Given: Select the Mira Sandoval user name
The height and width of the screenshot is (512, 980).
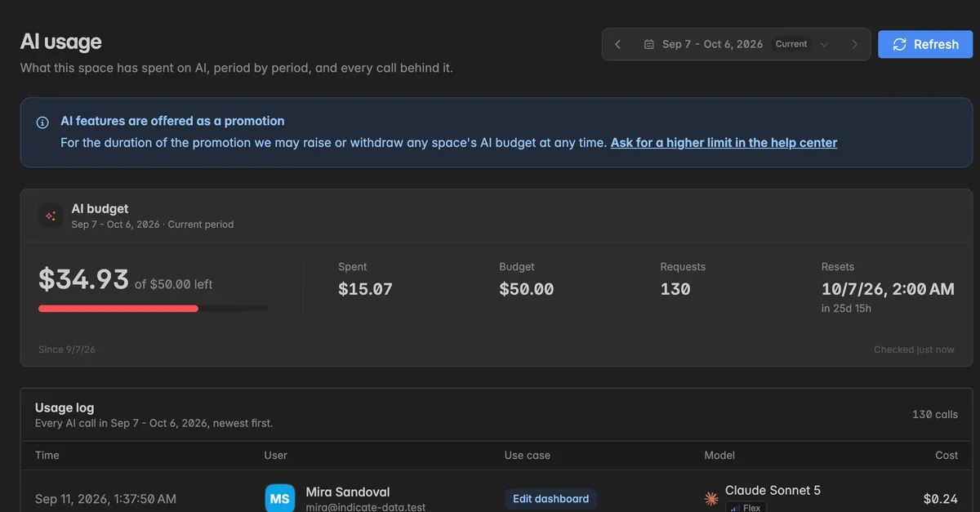Looking at the screenshot, I should click(x=348, y=492).
